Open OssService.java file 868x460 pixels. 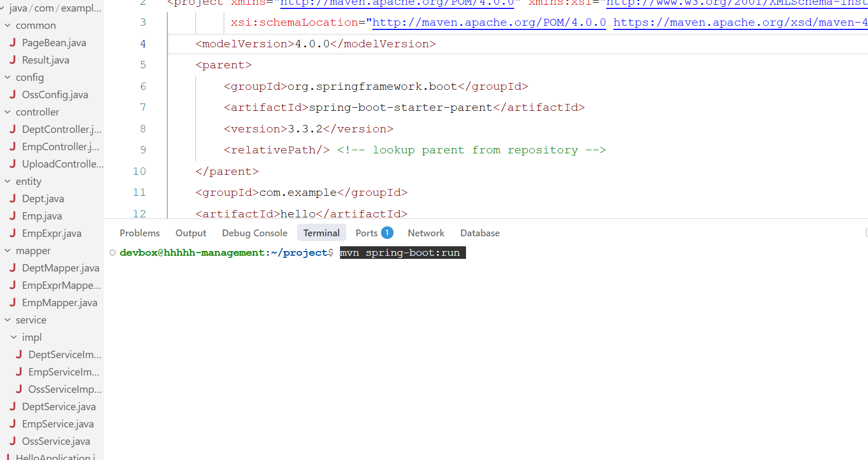tap(56, 441)
